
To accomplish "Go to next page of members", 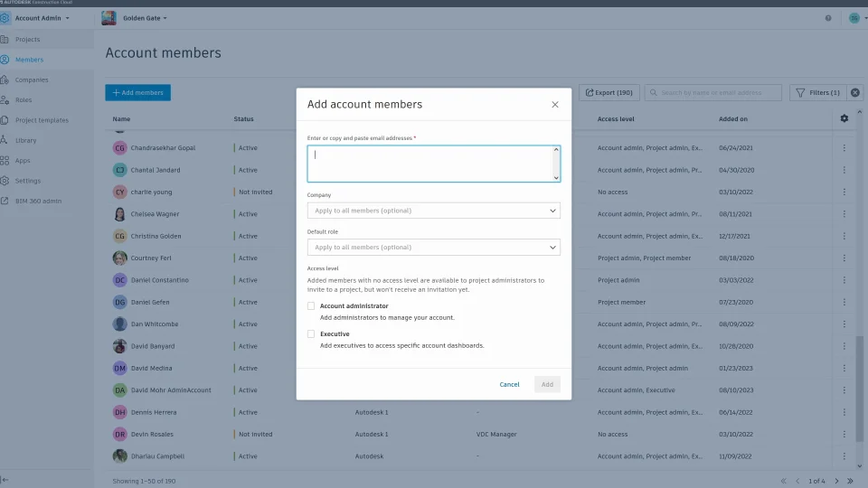I will pos(837,481).
